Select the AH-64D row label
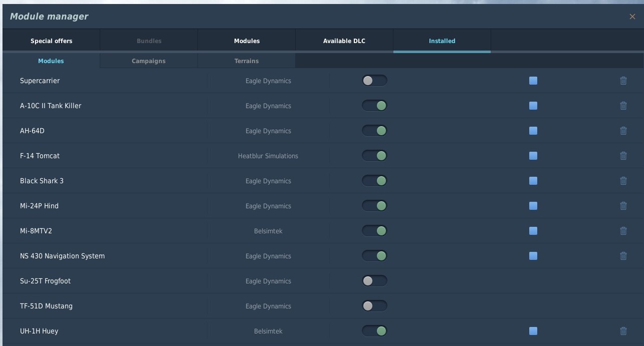This screenshot has height=346, width=644. 32,131
